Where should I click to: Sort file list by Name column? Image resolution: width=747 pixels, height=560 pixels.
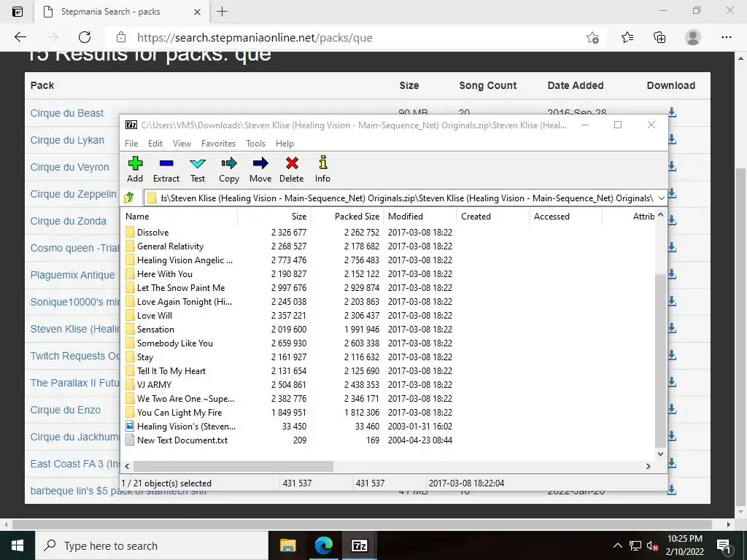coord(179,216)
